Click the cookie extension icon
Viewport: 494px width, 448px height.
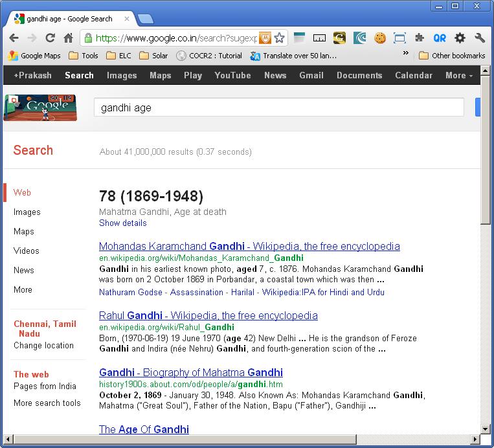point(380,38)
